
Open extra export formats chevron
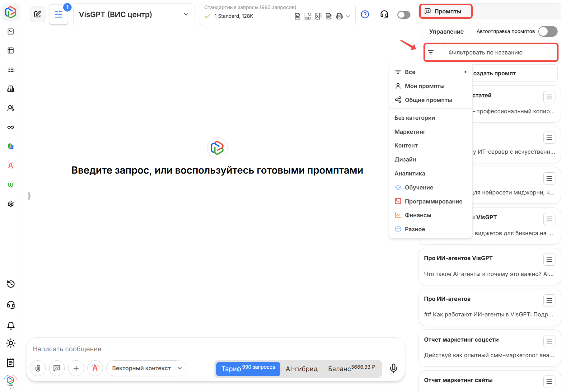point(348,16)
